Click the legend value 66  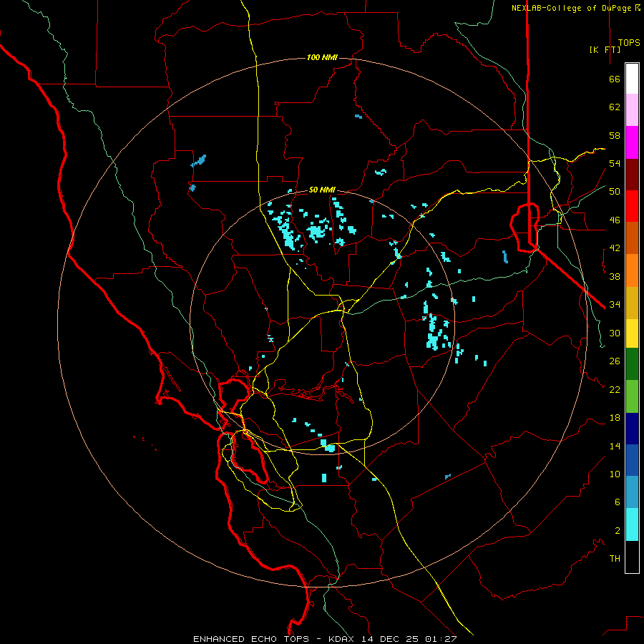[x=615, y=79]
